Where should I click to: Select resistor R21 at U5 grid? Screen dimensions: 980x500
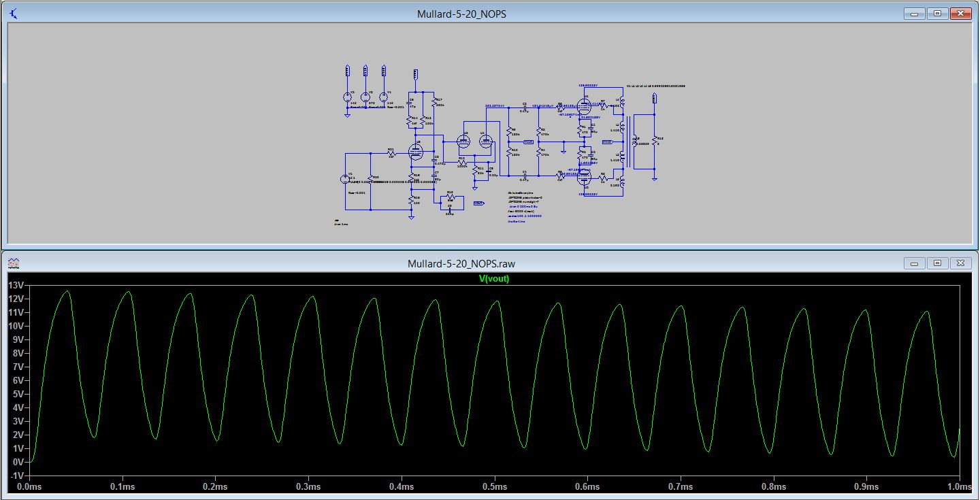pos(391,153)
